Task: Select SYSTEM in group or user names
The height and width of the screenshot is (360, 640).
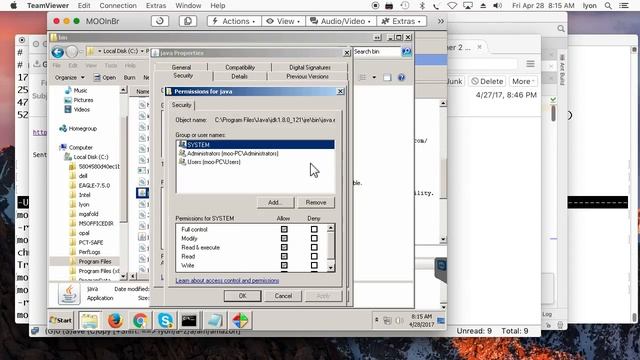Action: point(256,144)
